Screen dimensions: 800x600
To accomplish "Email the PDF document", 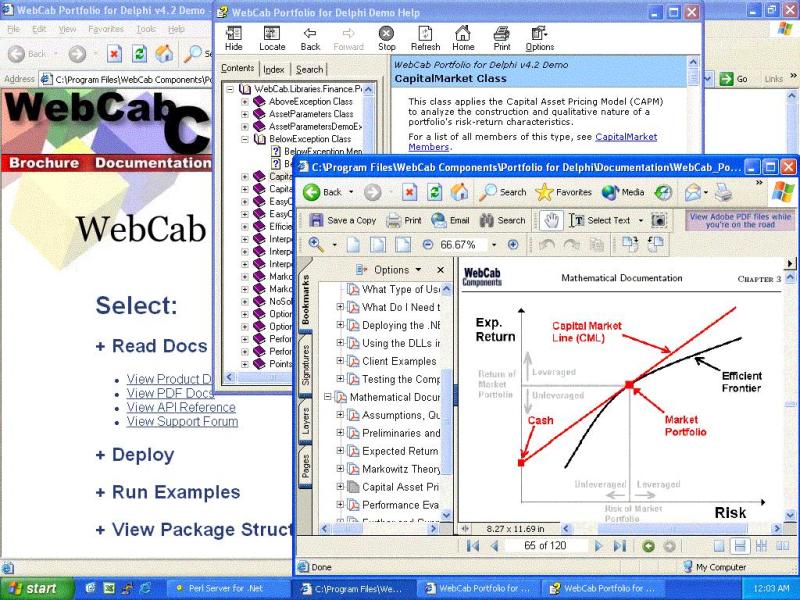I will (450, 220).
